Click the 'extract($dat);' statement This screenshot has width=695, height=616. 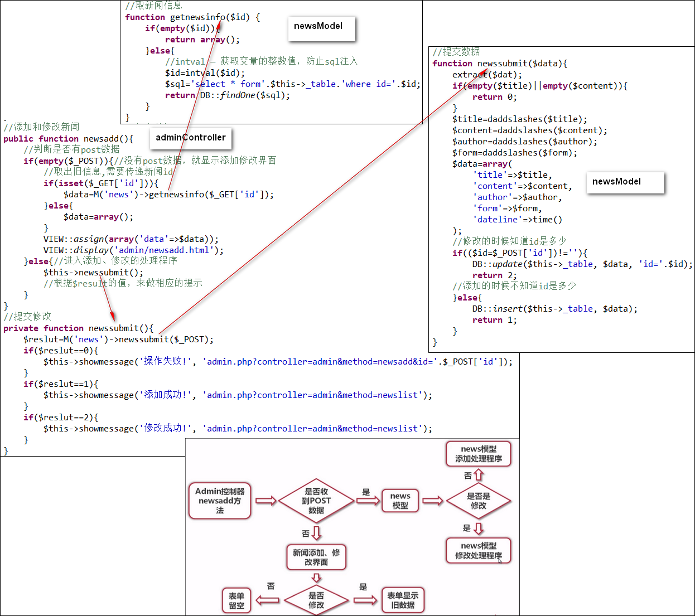488,75
